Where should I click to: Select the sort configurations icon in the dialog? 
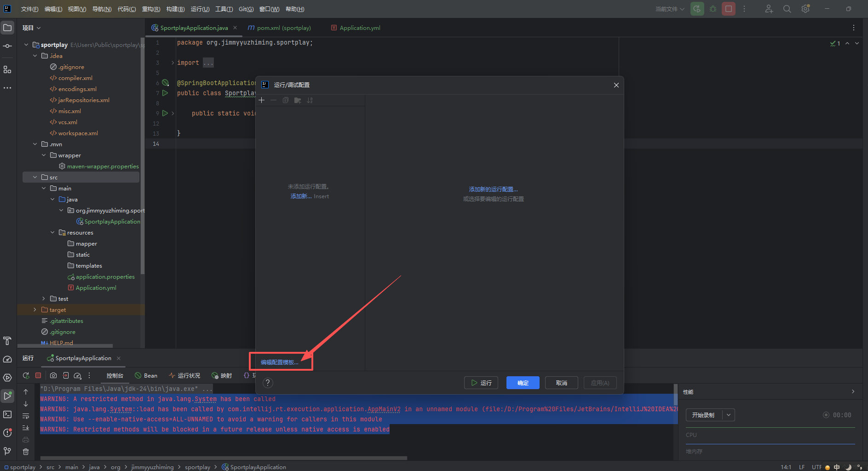coord(310,100)
